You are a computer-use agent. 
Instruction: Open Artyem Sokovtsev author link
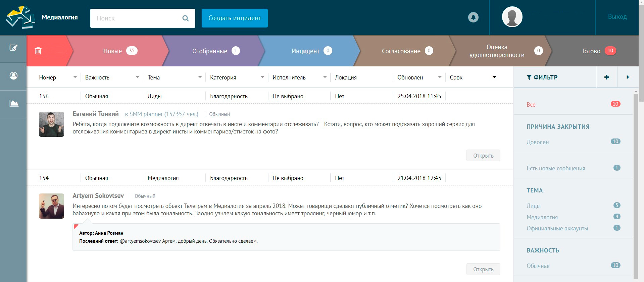click(x=98, y=196)
